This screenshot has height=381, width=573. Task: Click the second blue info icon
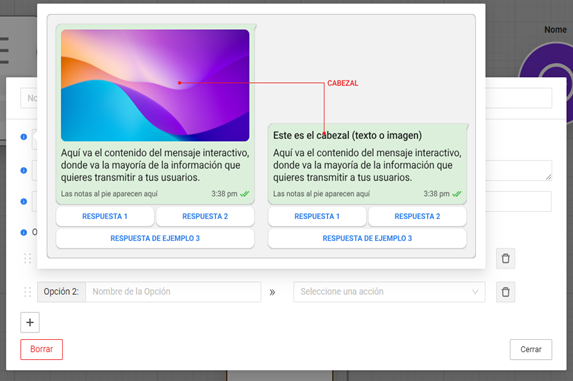pos(24,170)
